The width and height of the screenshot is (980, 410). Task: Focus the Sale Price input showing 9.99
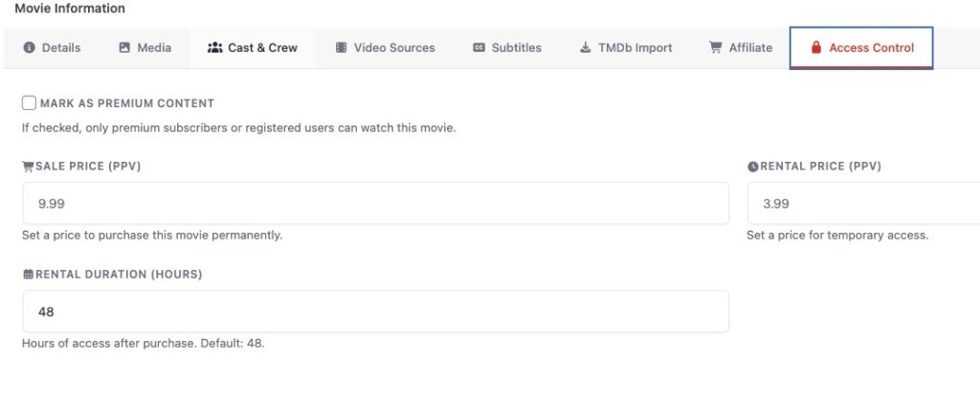375,203
